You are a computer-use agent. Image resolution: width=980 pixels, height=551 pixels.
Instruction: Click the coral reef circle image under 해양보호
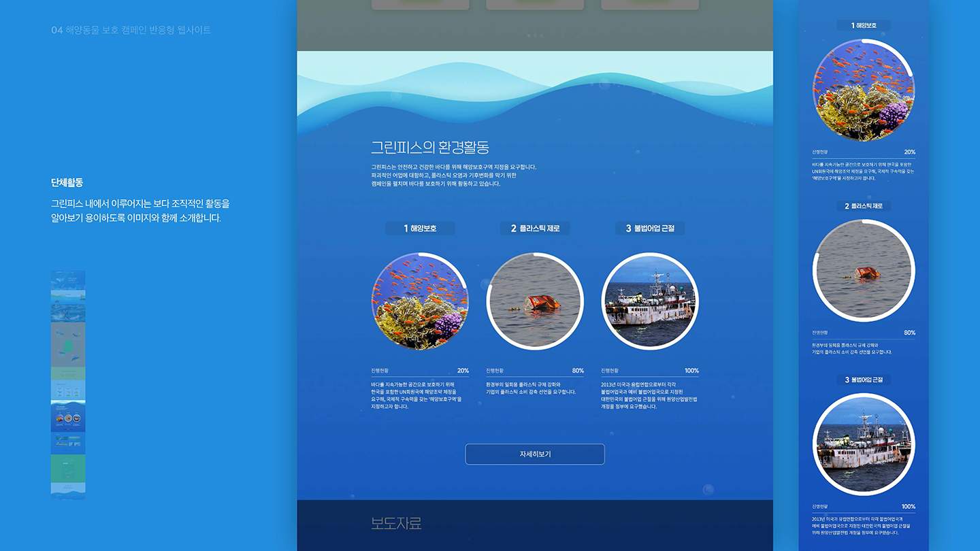[420, 301]
